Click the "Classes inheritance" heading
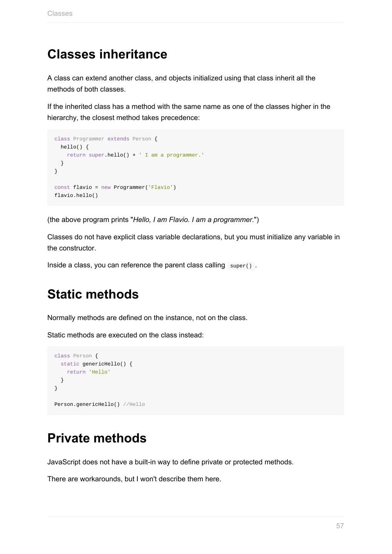 [x=107, y=54]
